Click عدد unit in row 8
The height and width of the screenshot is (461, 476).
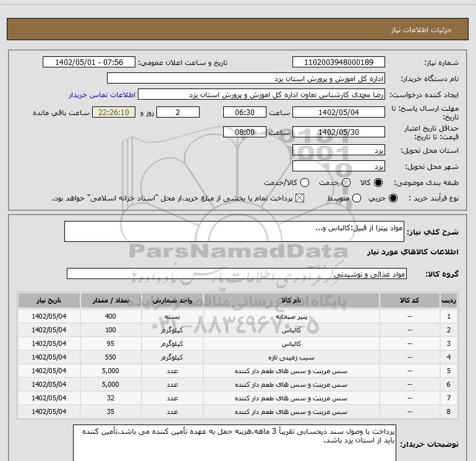click(172, 412)
